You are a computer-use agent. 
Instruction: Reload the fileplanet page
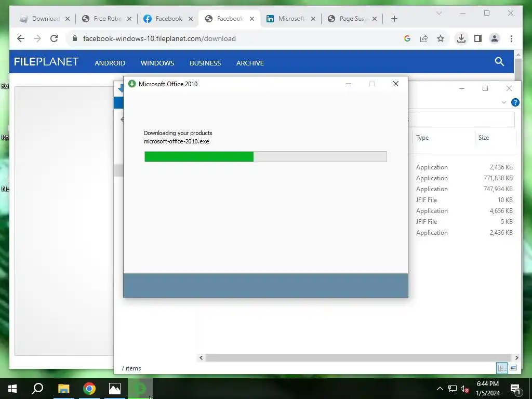point(54,38)
